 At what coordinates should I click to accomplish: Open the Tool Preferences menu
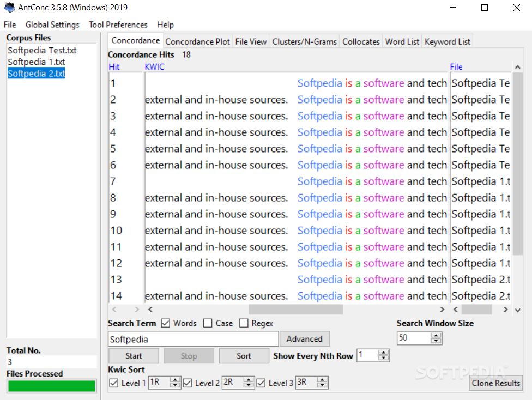[118, 25]
